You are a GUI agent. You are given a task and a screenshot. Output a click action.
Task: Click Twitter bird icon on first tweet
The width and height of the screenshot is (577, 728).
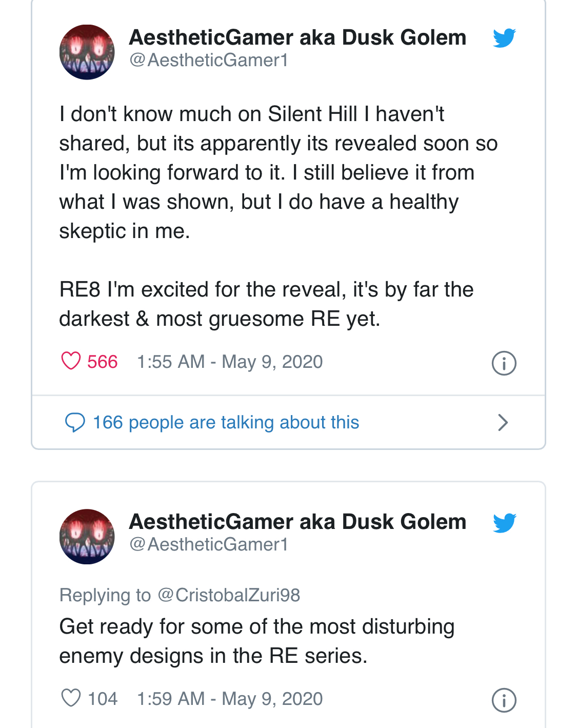(x=504, y=38)
